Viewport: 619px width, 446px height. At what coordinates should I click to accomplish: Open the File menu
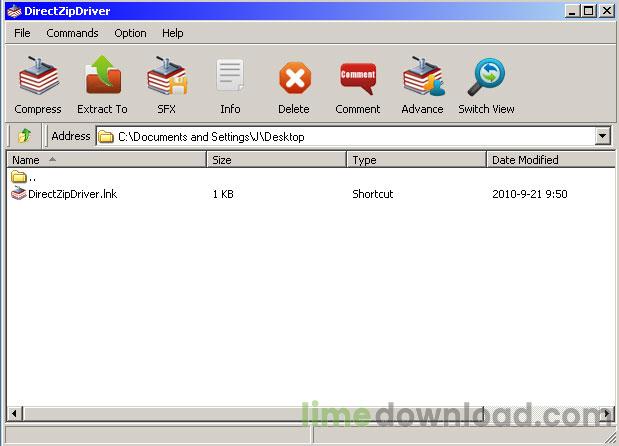pyautogui.click(x=22, y=33)
